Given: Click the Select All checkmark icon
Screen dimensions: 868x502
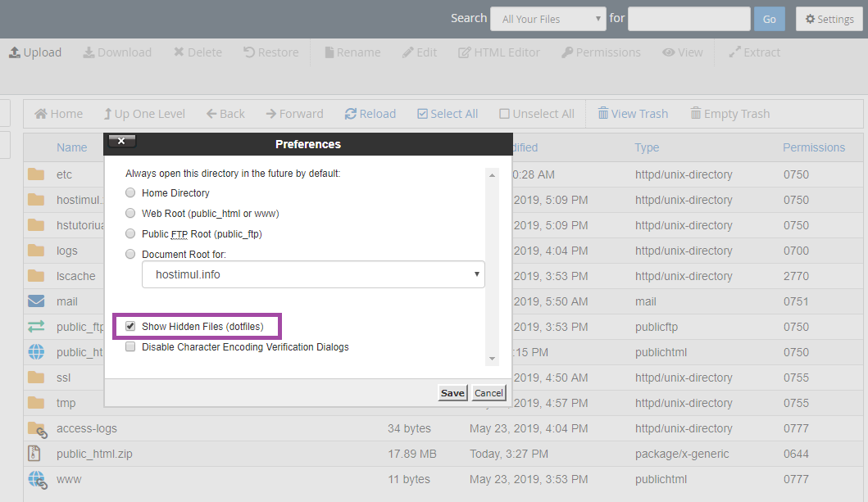Looking at the screenshot, I should pos(422,114).
